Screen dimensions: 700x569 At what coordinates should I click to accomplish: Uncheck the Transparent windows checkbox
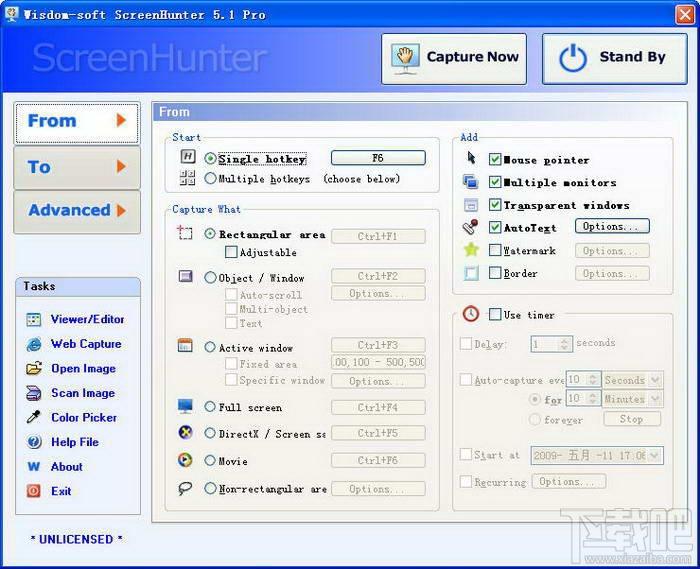point(495,205)
